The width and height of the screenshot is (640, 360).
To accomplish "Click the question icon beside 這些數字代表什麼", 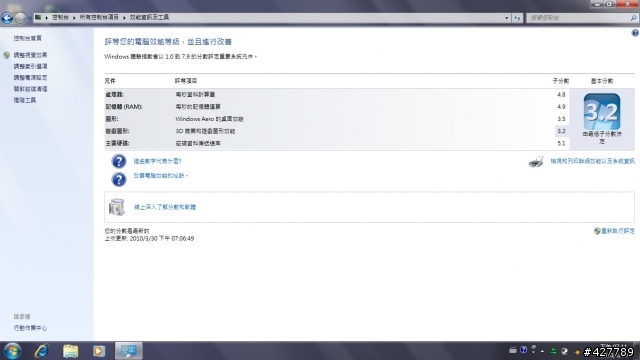I will pyautogui.click(x=119, y=161).
